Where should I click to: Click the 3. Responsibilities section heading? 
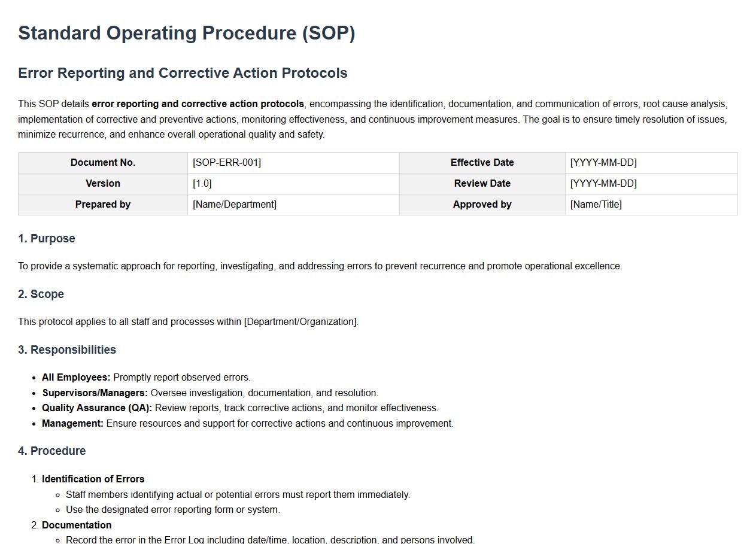67,350
